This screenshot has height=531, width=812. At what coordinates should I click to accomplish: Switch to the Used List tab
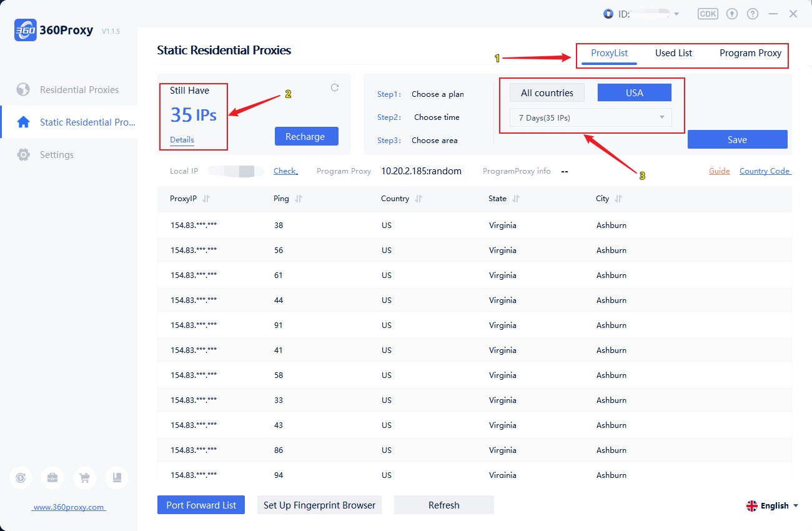[673, 53]
